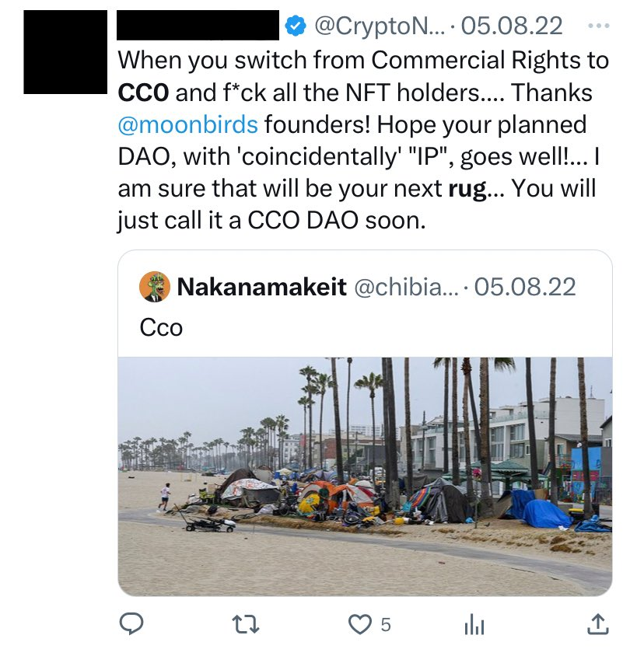
Task: Open the view analytics bar chart icon
Action: pyautogui.click(x=474, y=624)
